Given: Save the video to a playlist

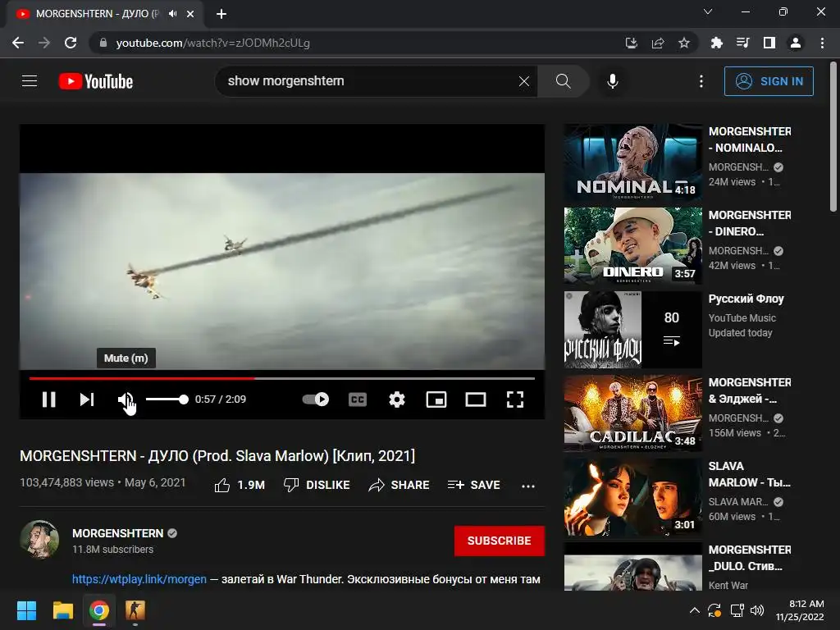Looking at the screenshot, I should tap(473, 485).
